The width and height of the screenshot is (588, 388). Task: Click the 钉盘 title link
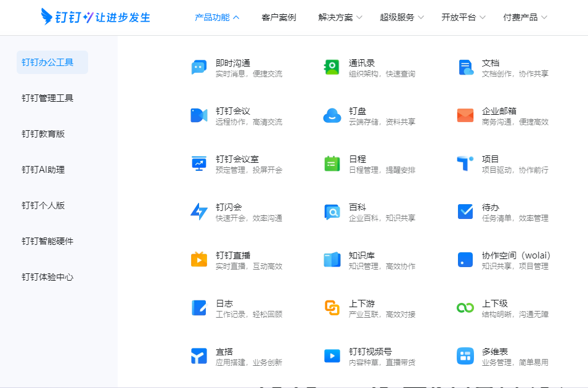(x=357, y=111)
